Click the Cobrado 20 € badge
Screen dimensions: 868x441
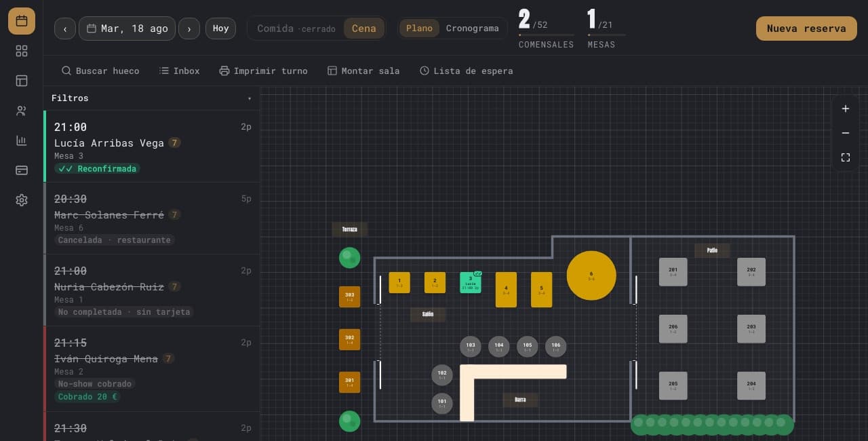click(x=87, y=397)
